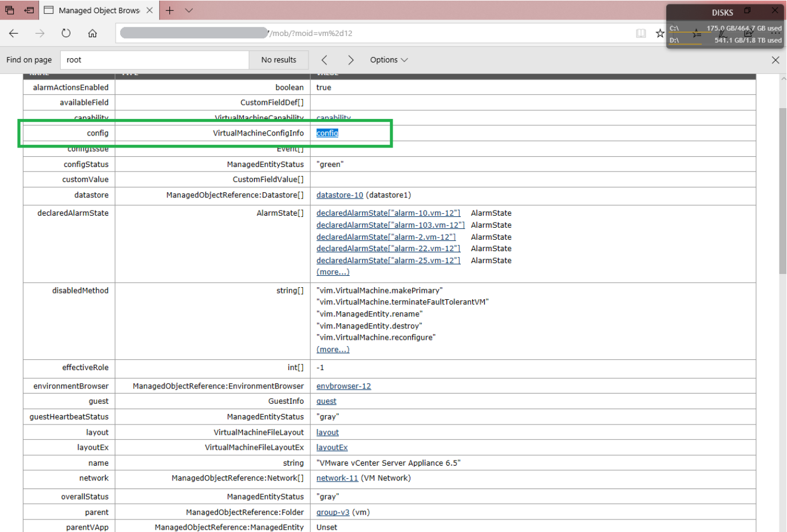Open the datastore-10 link
Viewport: 787px width, 532px height.
coord(339,195)
